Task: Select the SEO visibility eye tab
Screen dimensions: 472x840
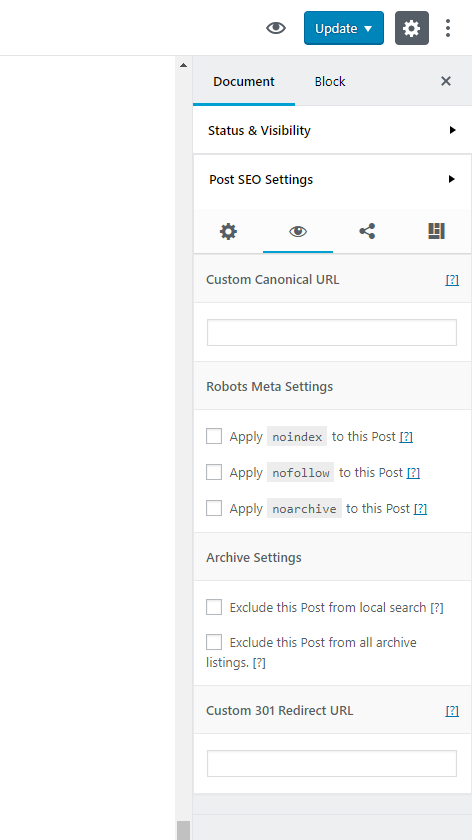Action: pos(298,231)
